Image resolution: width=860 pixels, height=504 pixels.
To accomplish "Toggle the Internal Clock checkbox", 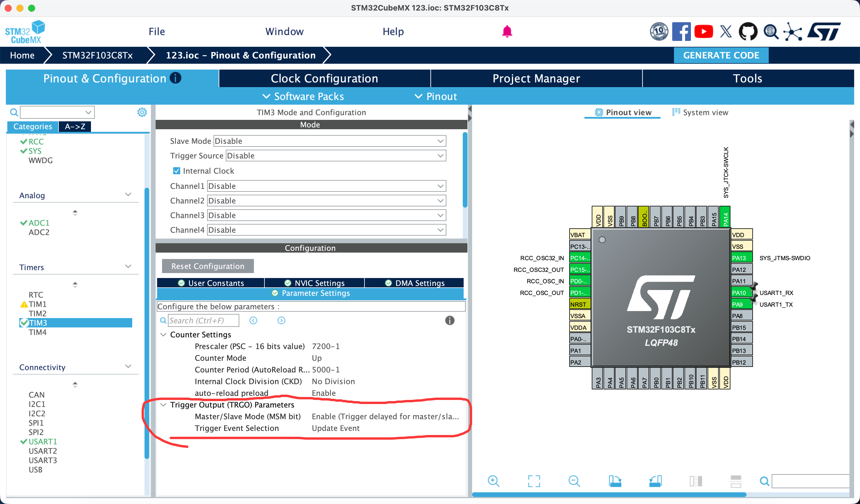I will pos(176,171).
